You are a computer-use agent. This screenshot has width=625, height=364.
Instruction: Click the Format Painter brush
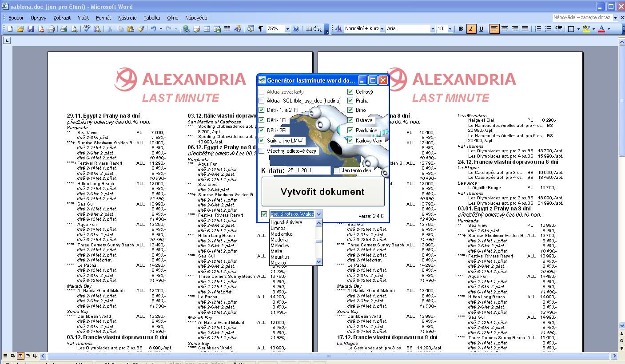141,29
